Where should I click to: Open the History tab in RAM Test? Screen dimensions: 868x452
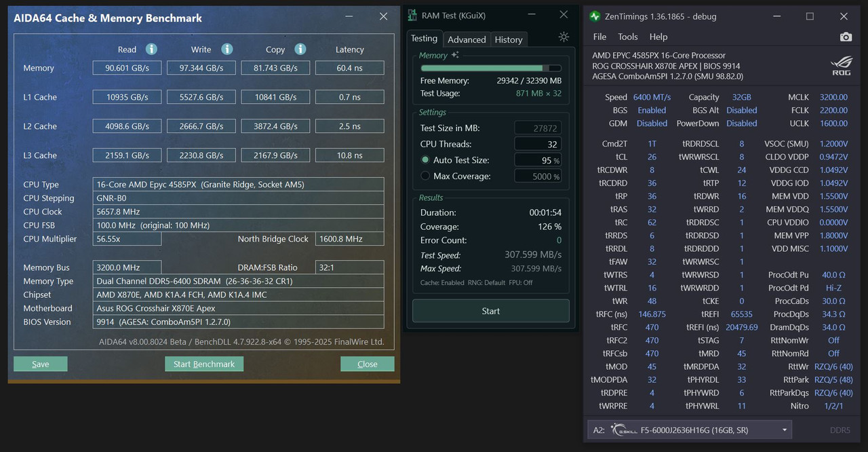pyautogui.click(x=509, y=39)
